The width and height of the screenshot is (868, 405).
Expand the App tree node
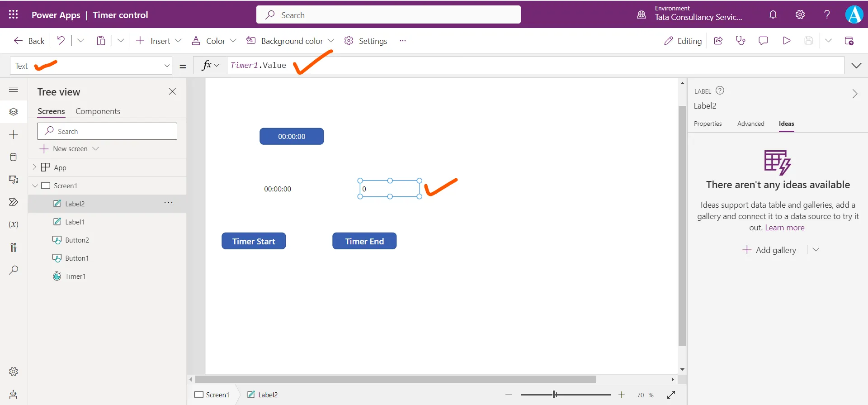(x=34, y=167)
